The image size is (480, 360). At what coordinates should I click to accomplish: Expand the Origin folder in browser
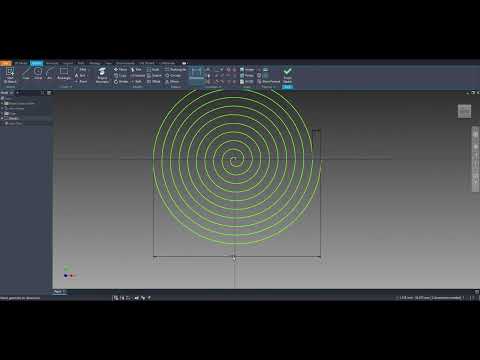[2, 113]
